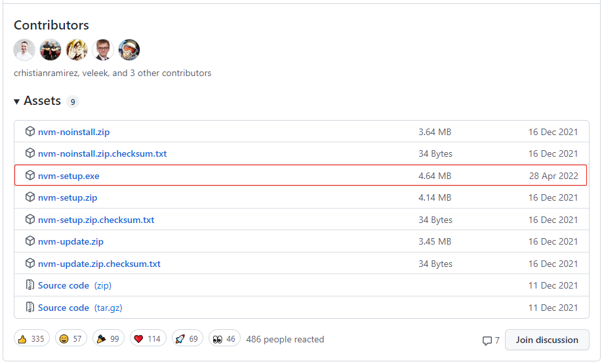Collapse the Assets section triangle
604x364 pixels.
click(17, 102)
